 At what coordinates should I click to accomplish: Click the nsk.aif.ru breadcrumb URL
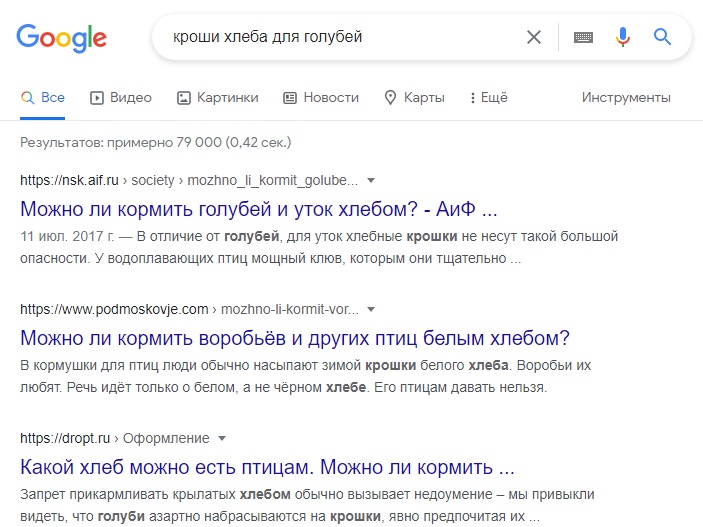click(x=189, y=180)
